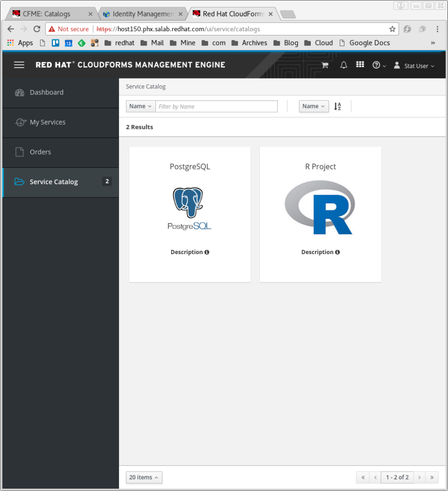Open the Mail bookmarks folder
448x491 pixels.
pos(152,43)
